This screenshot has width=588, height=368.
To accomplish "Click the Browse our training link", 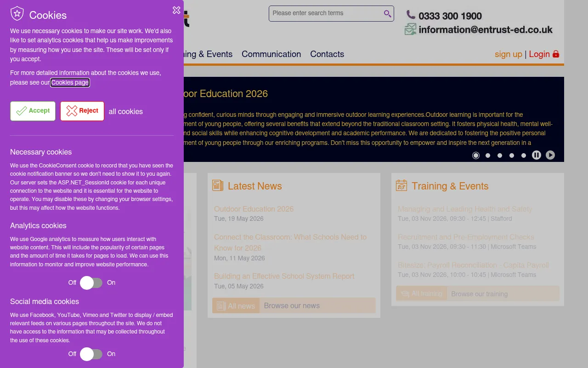I will point(480,294).
